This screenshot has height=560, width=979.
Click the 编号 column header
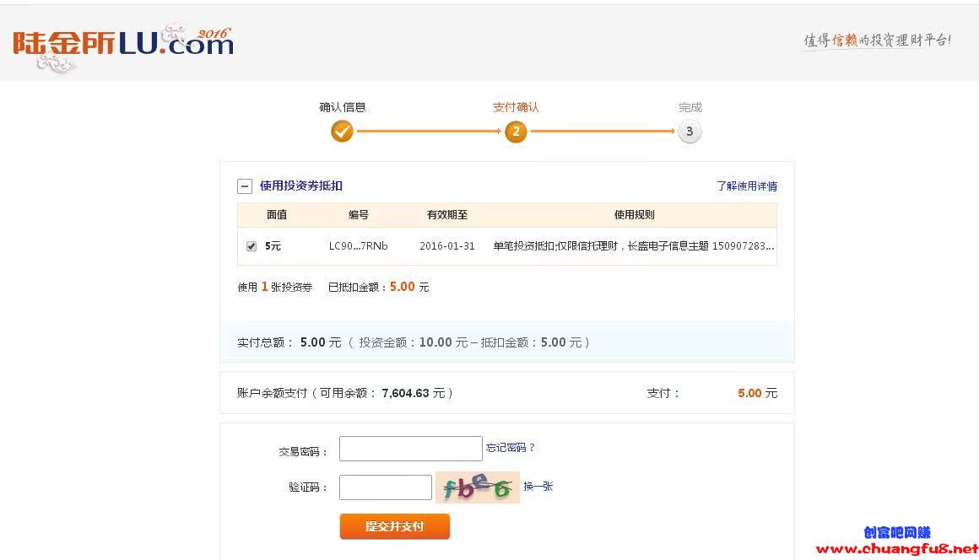[x=359, y=215]
